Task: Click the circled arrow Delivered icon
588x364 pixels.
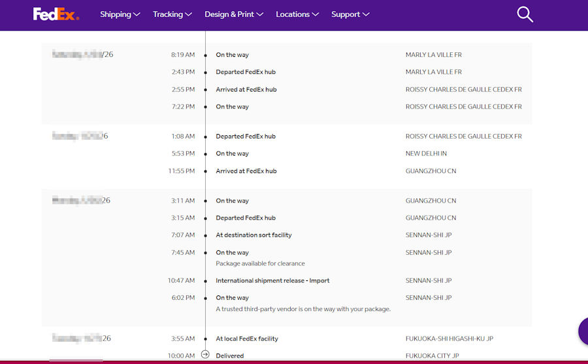Action: tap(205, 355)
